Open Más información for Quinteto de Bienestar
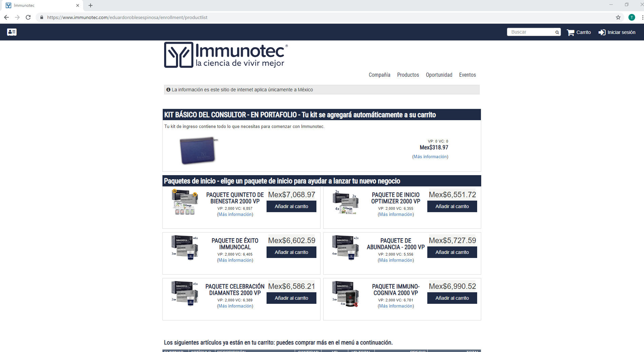The height and width of the screenshot is (352, 644). tap(235, 215)
